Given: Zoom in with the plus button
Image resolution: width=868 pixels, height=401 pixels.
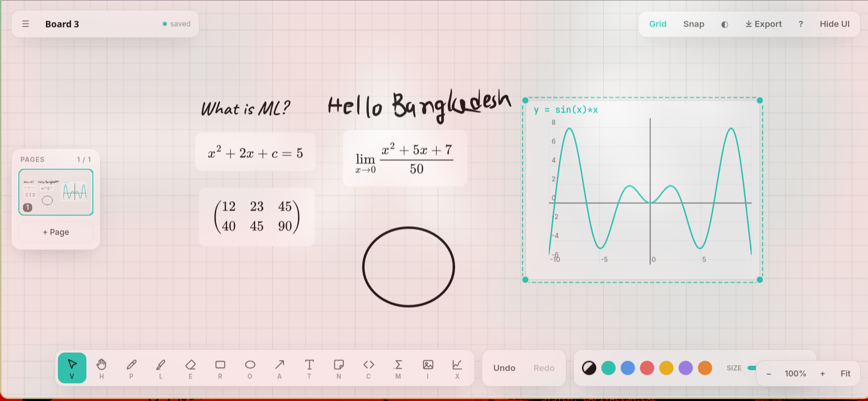Looking at the screenshot, I should 822,374.
